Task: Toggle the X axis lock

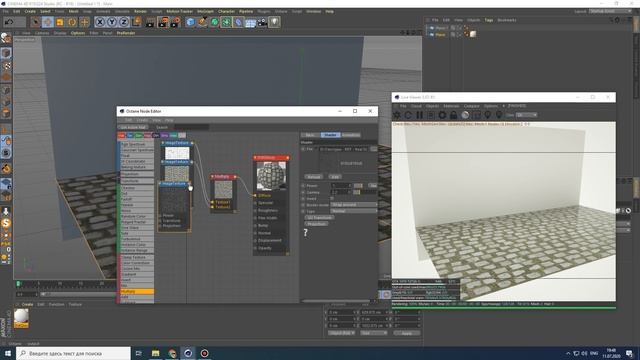Action: pos(100,22)
